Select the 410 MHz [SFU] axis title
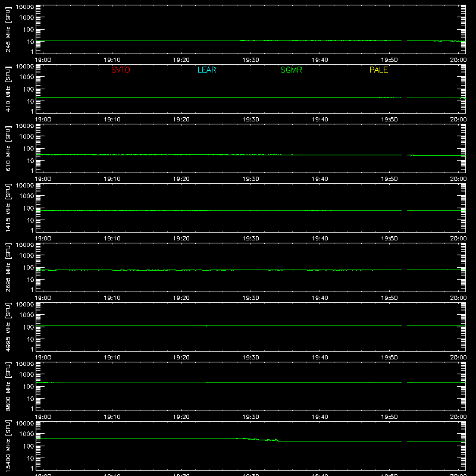 click(8, 89)
